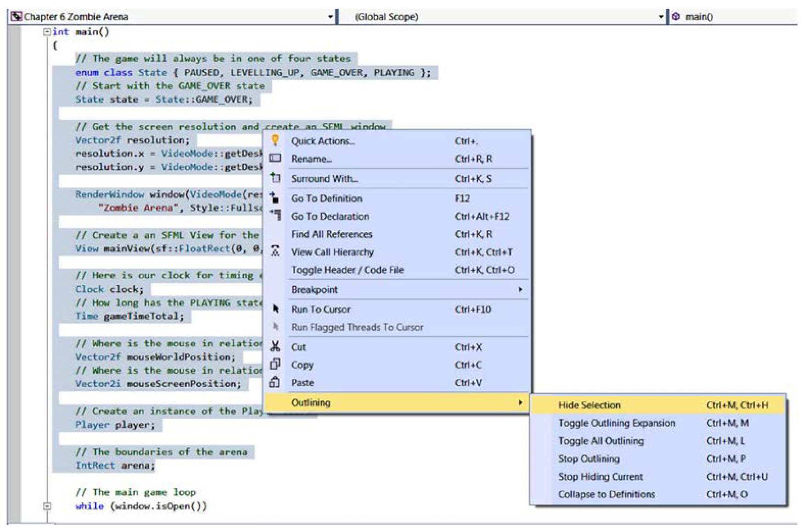Click the Cut scissors icon

point(275,346)
